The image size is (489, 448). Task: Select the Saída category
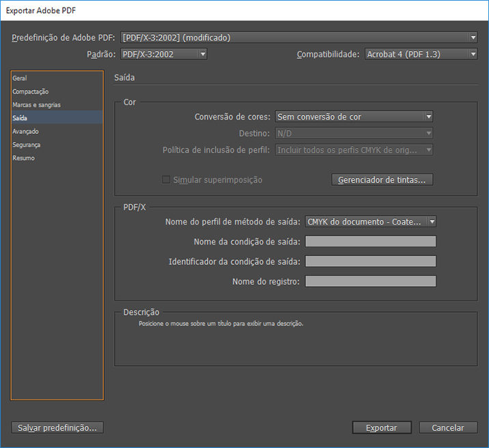[20, 118]
